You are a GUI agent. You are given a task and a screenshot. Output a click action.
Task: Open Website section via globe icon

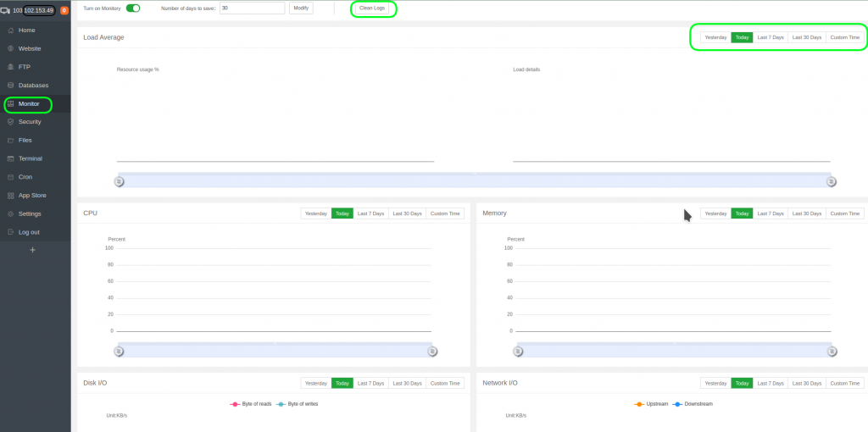(10, 48)
